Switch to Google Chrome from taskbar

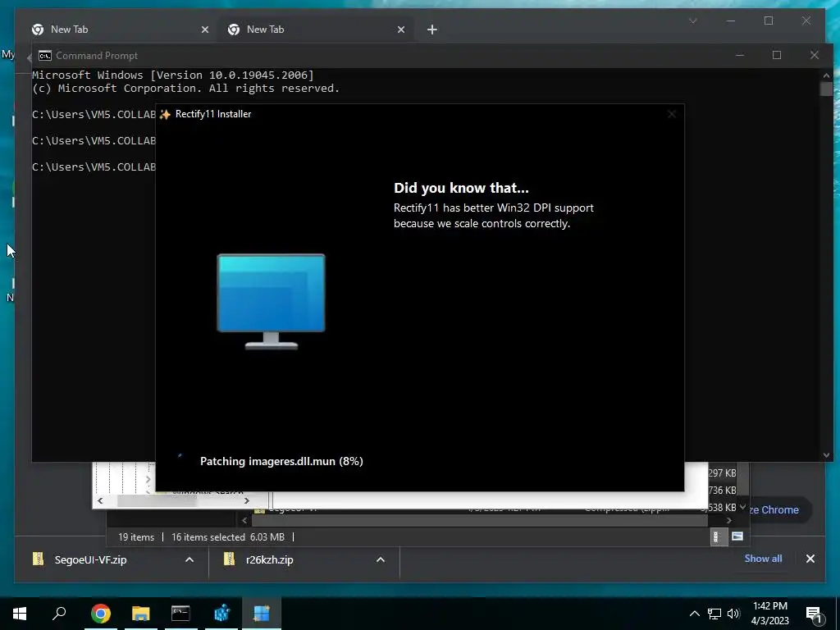pos(100,614)
